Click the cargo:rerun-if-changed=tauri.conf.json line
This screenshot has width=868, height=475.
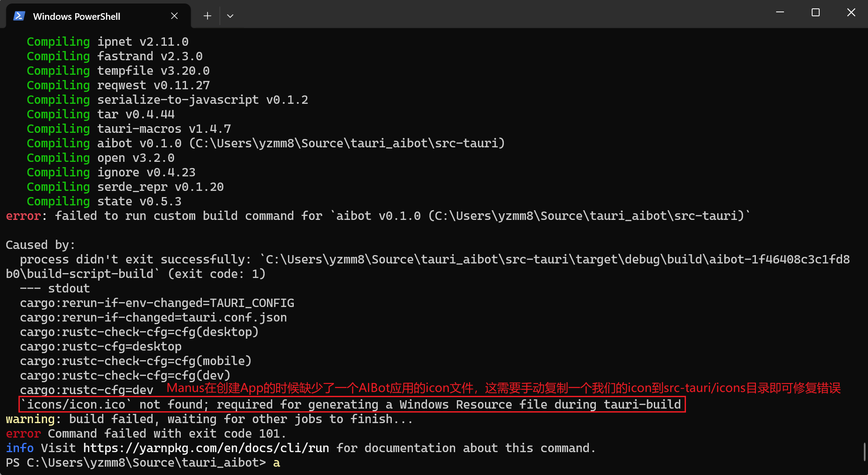click(153, 318)
